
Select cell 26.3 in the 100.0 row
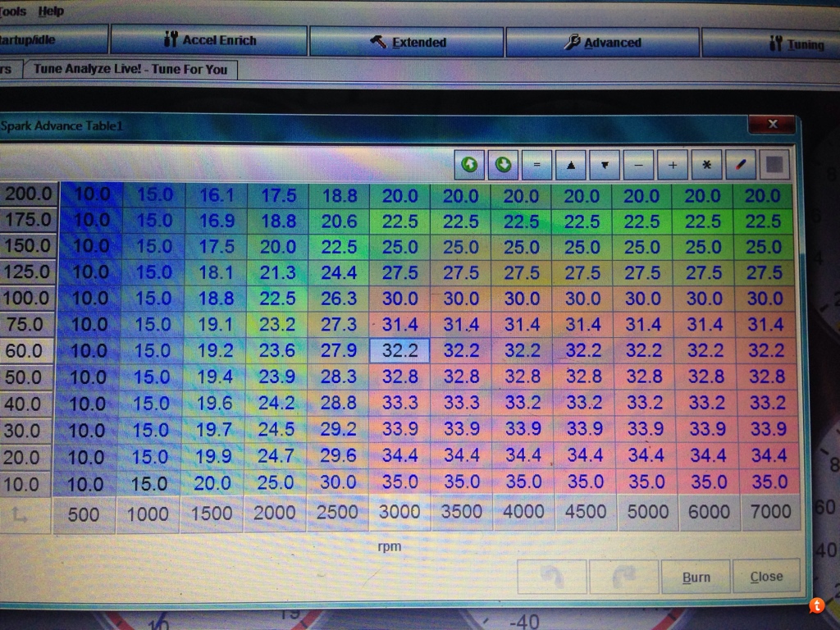[339, 299]
